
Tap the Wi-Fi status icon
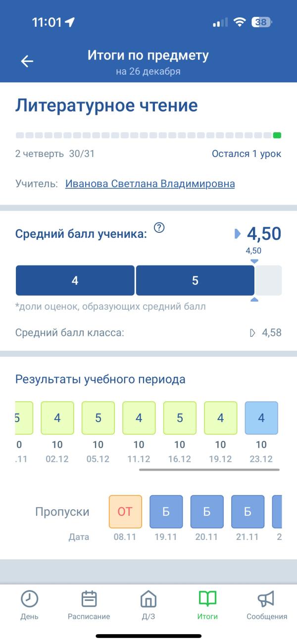240,22
